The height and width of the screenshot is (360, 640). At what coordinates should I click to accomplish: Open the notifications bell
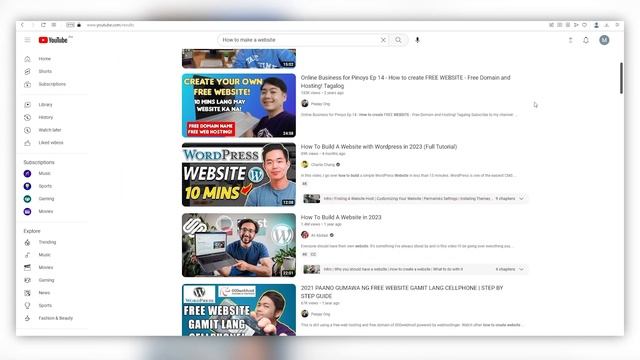[586, 40]
